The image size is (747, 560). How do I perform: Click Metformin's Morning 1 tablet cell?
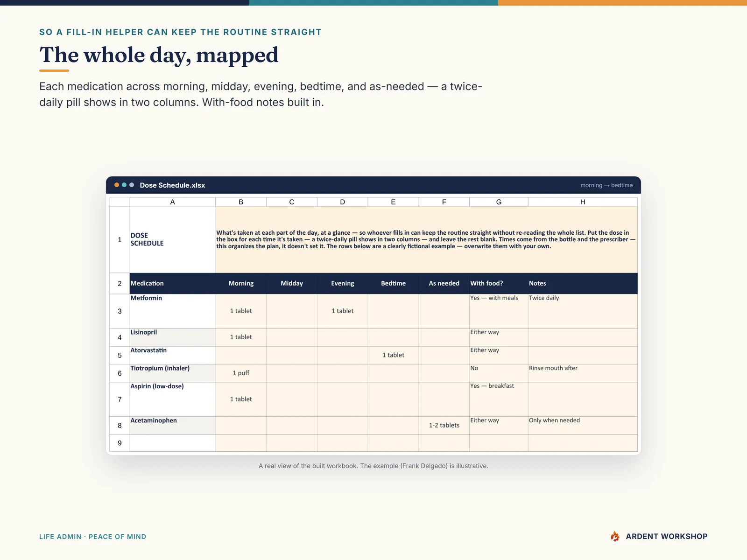[241, 311]
